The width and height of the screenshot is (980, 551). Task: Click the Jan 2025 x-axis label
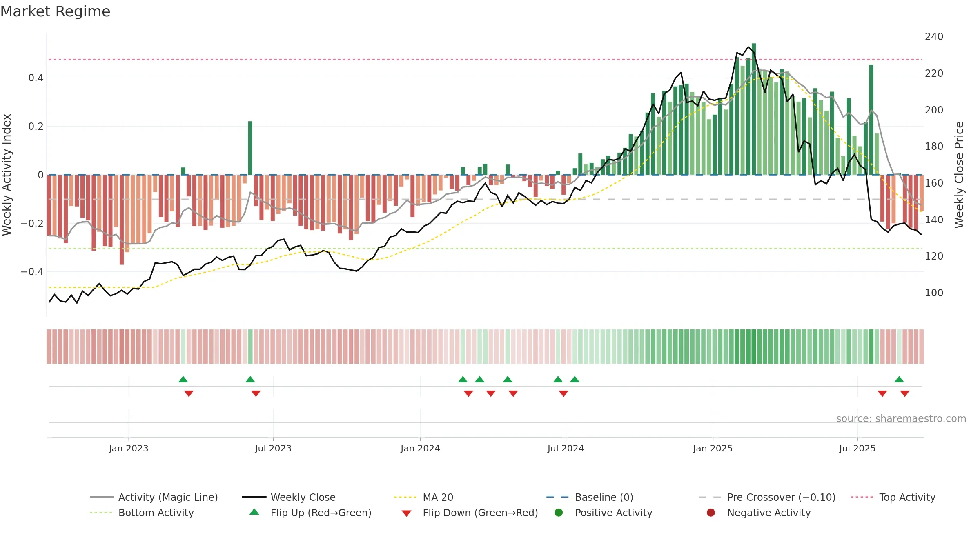tap(713, 448)
